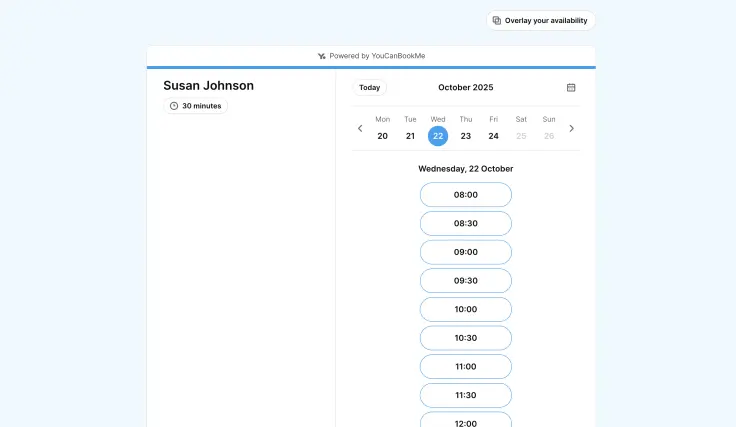Click the overlay icon in availability button
Screen dimensions: 736x427
click(x=497, y=20)
